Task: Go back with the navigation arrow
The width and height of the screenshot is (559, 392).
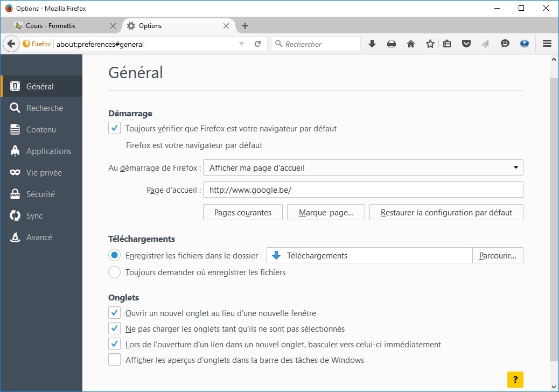Action: (11, 44)
